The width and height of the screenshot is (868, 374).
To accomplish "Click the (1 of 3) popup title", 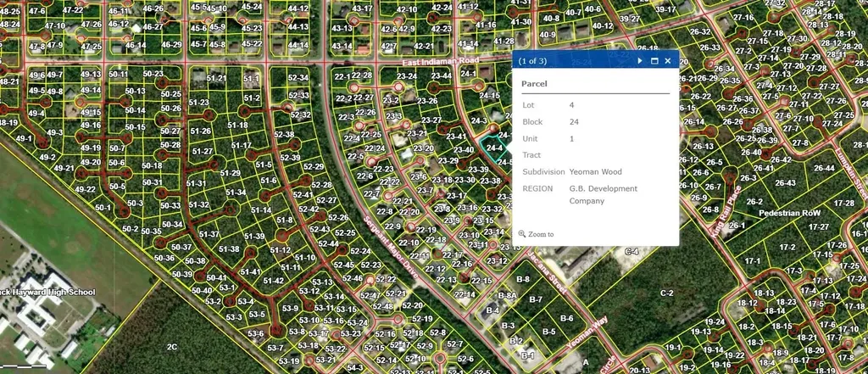I will [532, 61].
